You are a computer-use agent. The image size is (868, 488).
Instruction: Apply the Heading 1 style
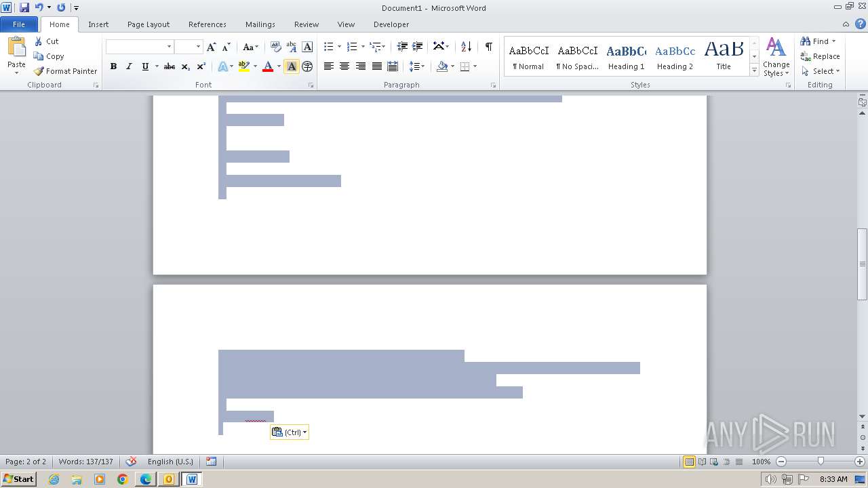[x=626, y=57]
